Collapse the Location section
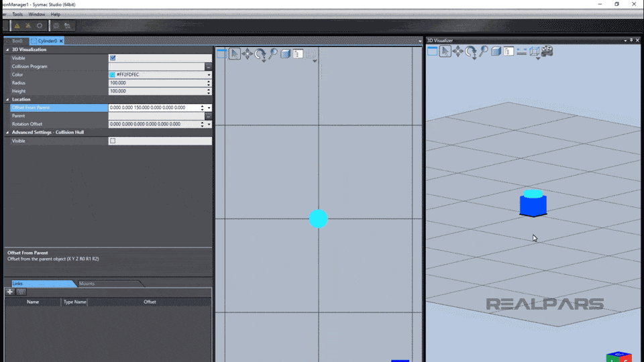This screenshot has width=644, height=362. 7,99
